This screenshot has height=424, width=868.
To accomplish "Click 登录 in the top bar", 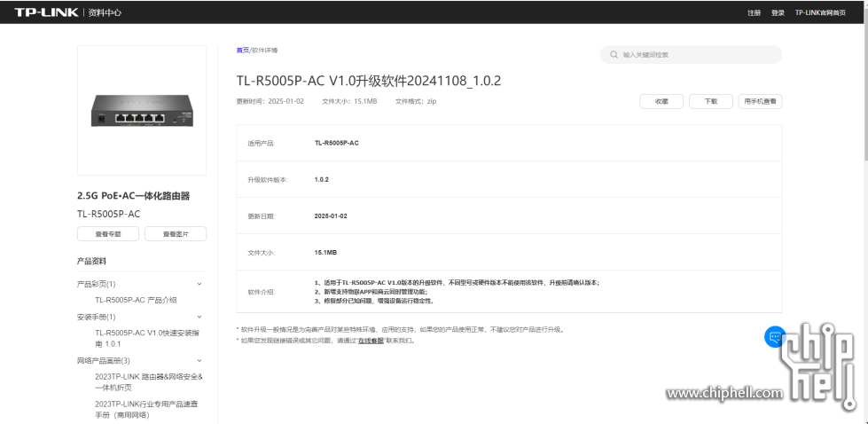I will tap(778, 12).
